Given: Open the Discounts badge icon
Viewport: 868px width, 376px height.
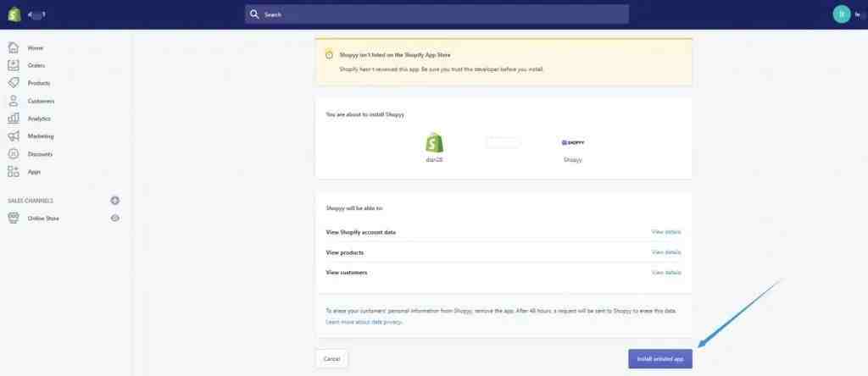Looking at the screenshot, I should 14,154.
